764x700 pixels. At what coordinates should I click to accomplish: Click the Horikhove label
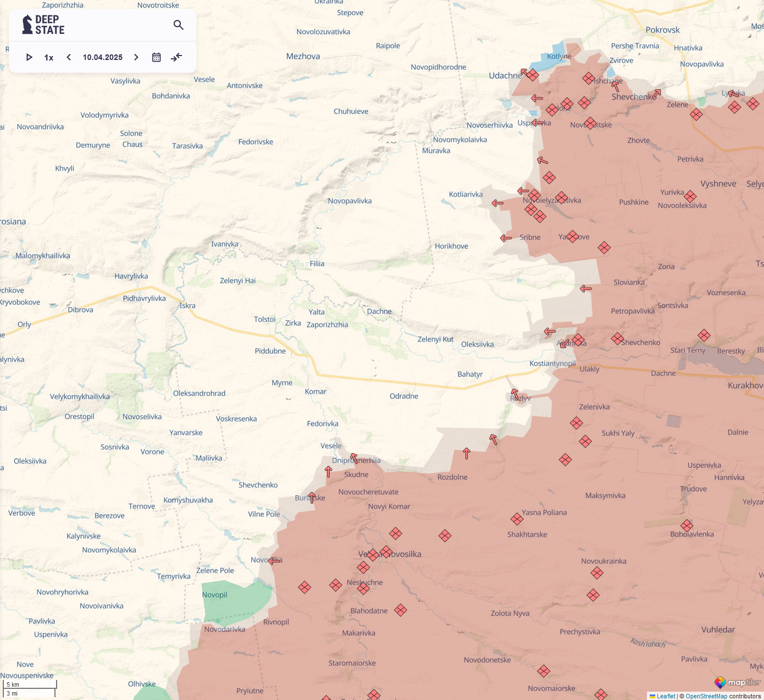[452, 246]
